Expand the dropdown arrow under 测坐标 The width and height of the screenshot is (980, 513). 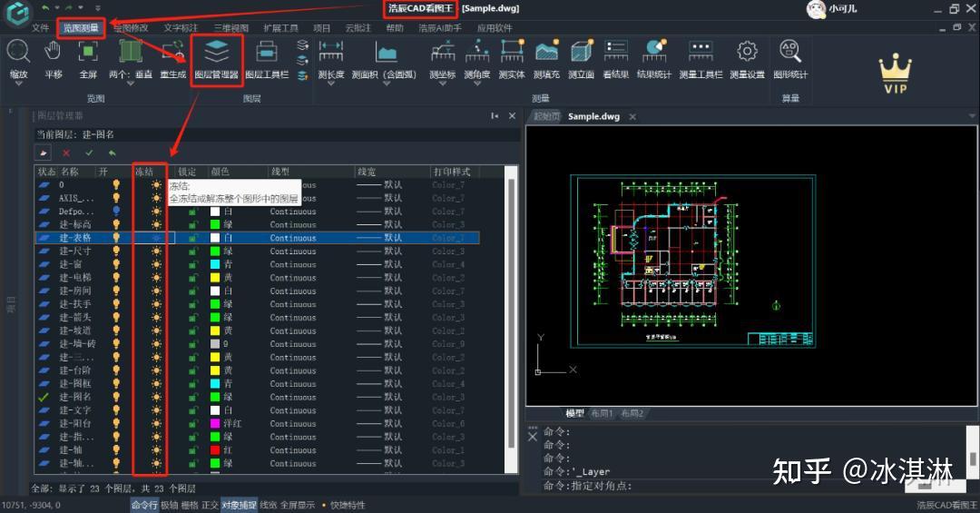click(443, 84)
